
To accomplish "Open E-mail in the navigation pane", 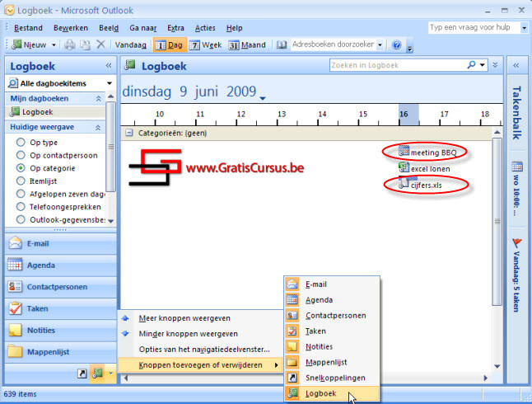I will 60,243.
